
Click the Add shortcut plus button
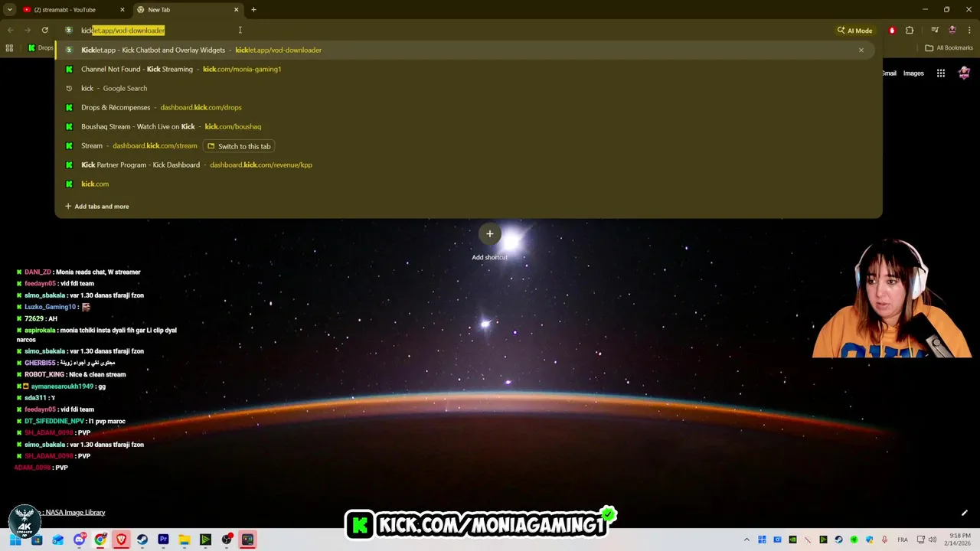[490, 234]
